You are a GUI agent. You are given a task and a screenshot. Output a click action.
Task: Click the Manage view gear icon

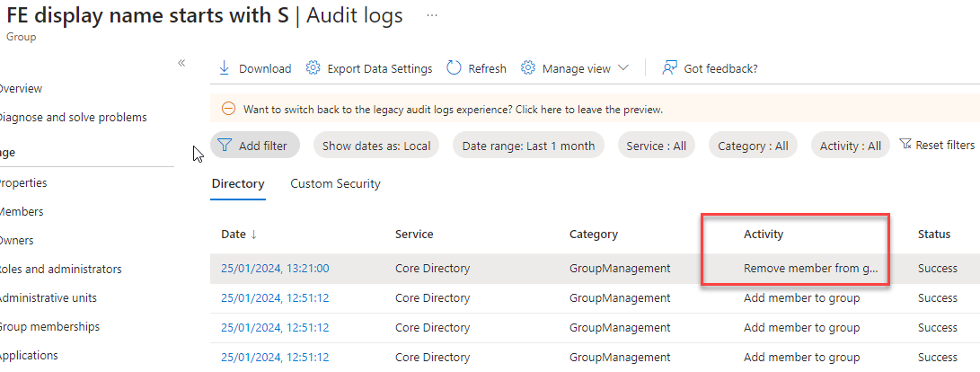click(x=529, y=68)
